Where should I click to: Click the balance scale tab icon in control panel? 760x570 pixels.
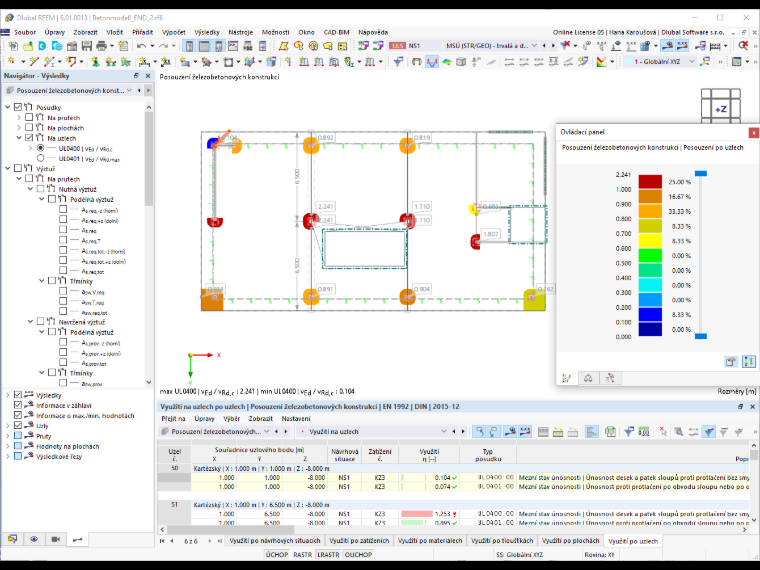[588, 378]
